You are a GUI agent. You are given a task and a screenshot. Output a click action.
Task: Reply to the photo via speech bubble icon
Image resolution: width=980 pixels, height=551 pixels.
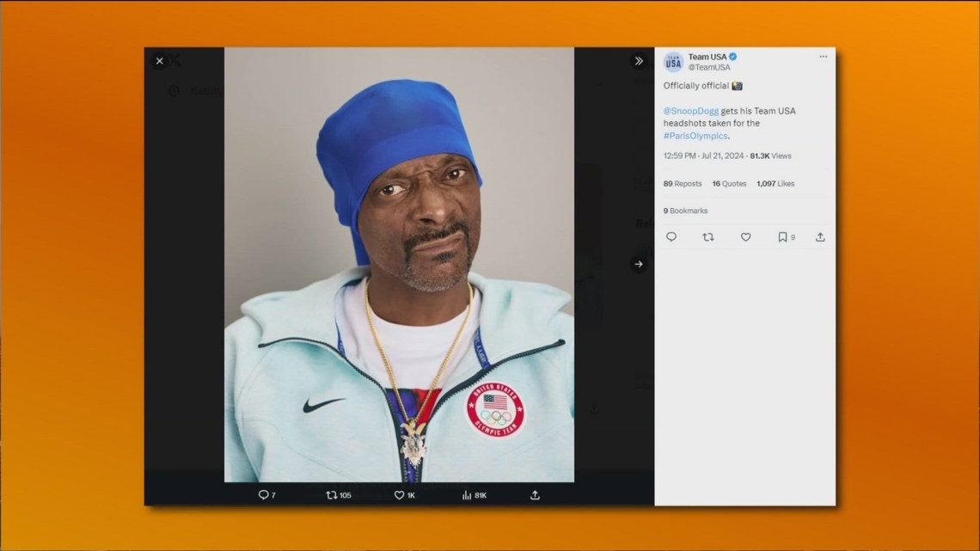coord(264,494)
